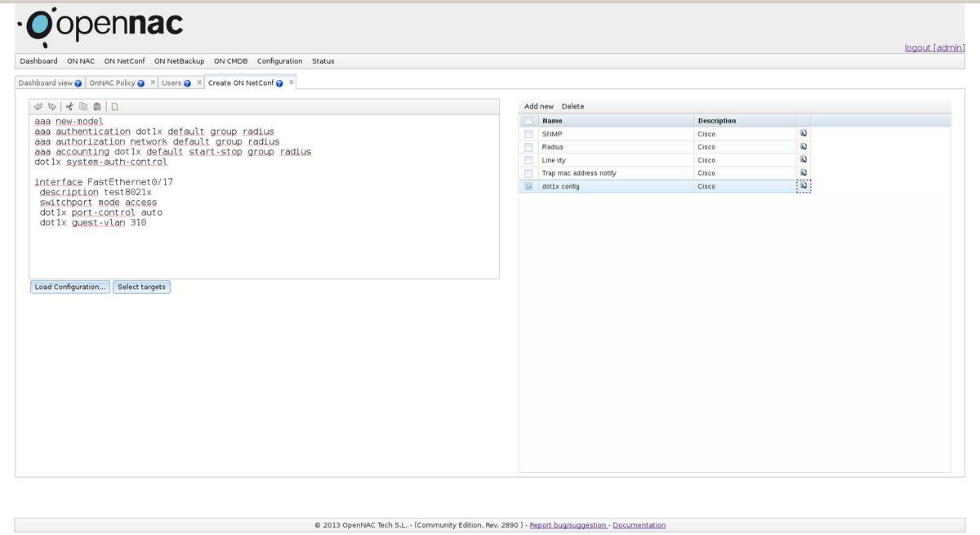Uncheck the dot1x config checkbox
980x535 pixels.
coord(528,186)
